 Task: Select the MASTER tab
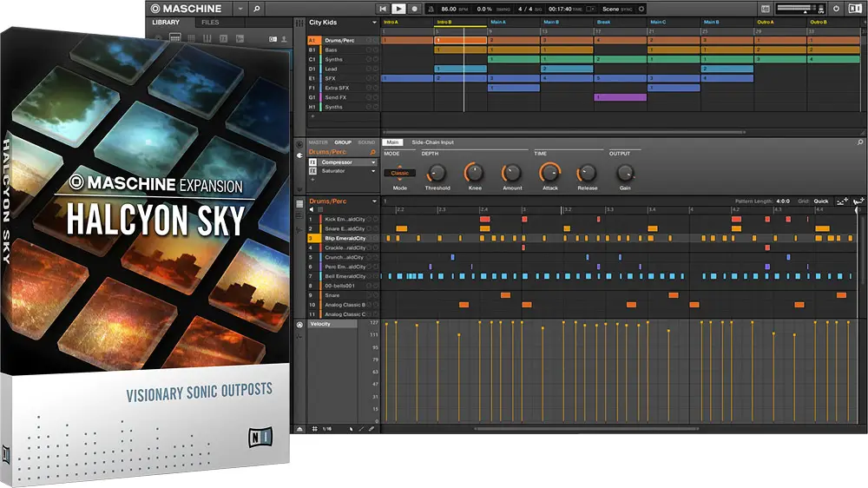319,142
